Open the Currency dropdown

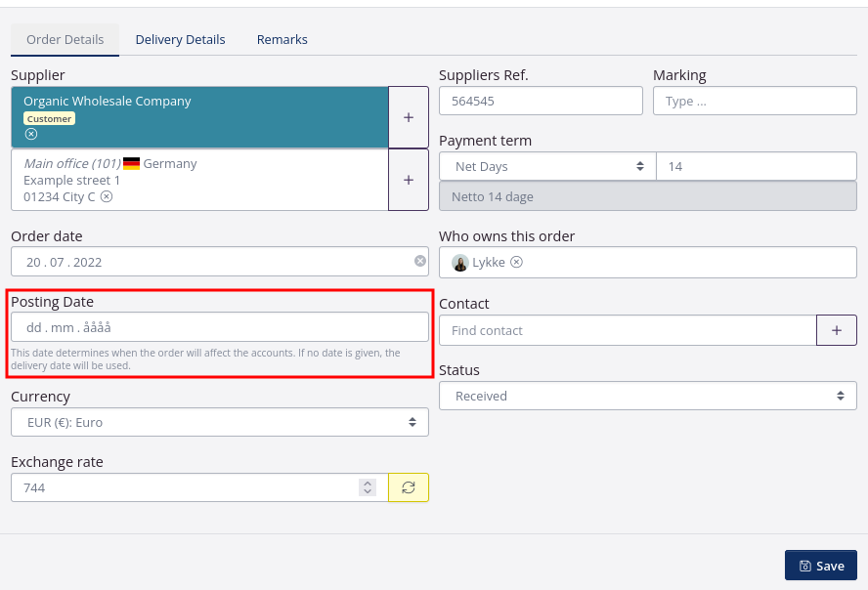[x=220, y=422]
